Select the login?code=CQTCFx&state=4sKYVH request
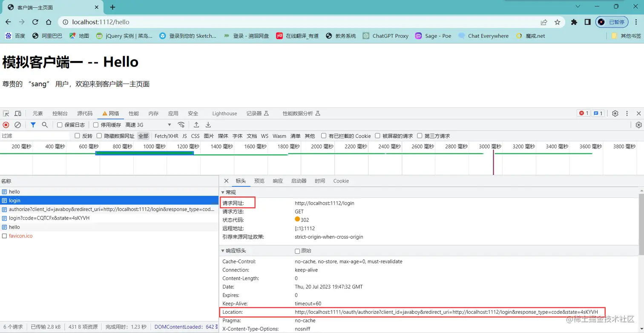The height and width of the screenshot is (333, 644). point(109,218)
